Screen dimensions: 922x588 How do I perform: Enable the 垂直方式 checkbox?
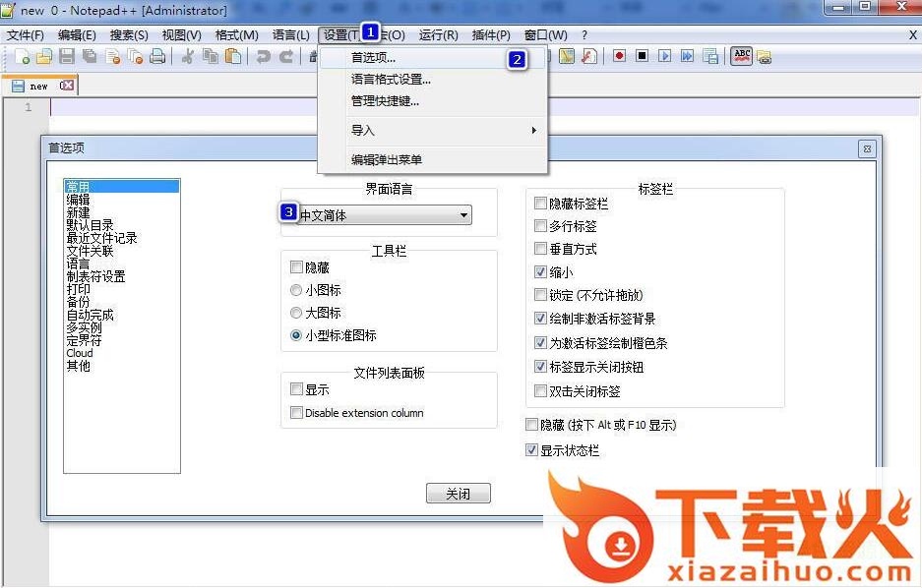tap(540, 249)
